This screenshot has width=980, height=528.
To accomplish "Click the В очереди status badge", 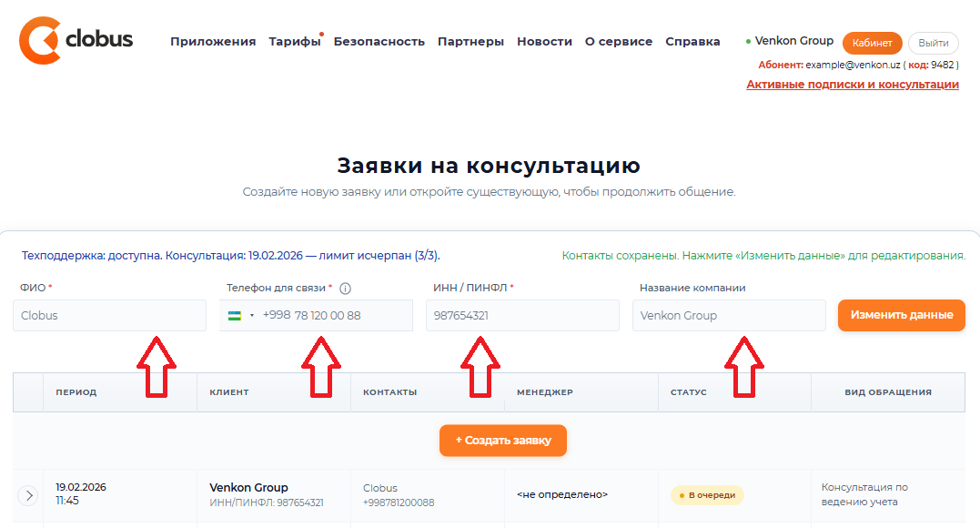I will pos(707,495).
